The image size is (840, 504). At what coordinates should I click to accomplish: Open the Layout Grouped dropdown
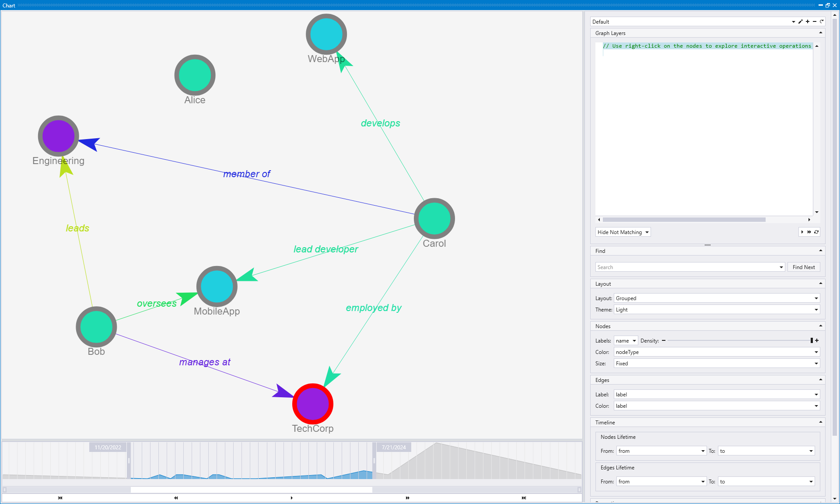tap(717, 298)
